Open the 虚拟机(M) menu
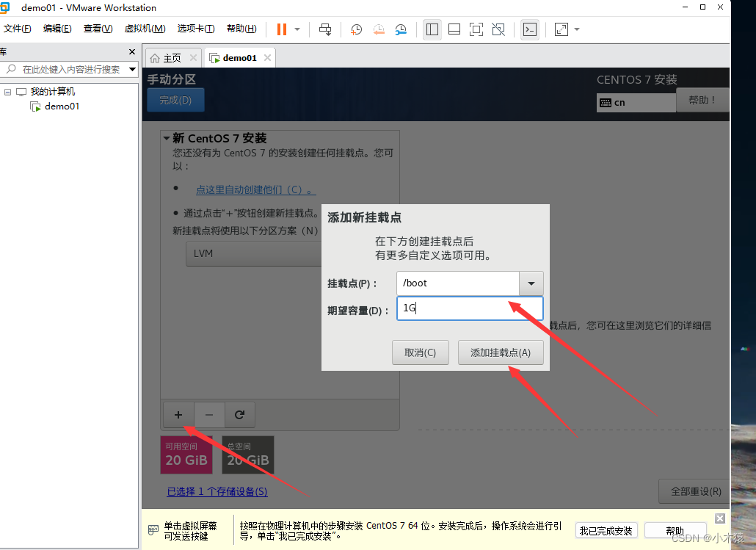 pos(145,29)
